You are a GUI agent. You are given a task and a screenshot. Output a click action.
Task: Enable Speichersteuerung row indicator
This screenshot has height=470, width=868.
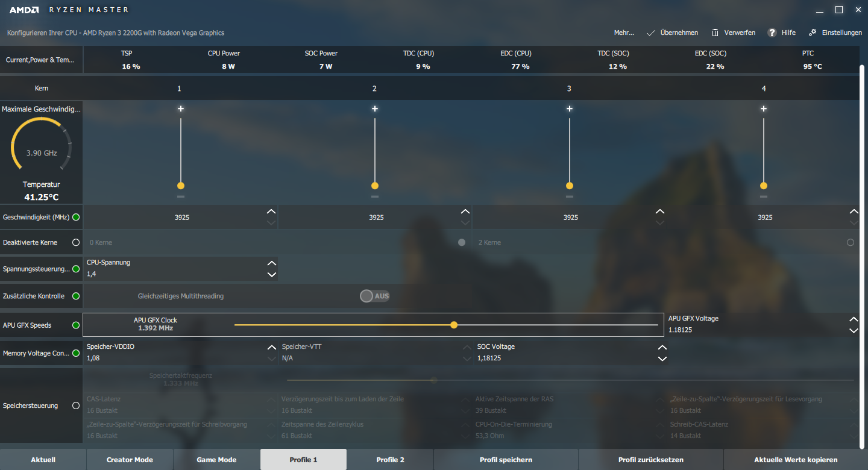coord(76,406)
